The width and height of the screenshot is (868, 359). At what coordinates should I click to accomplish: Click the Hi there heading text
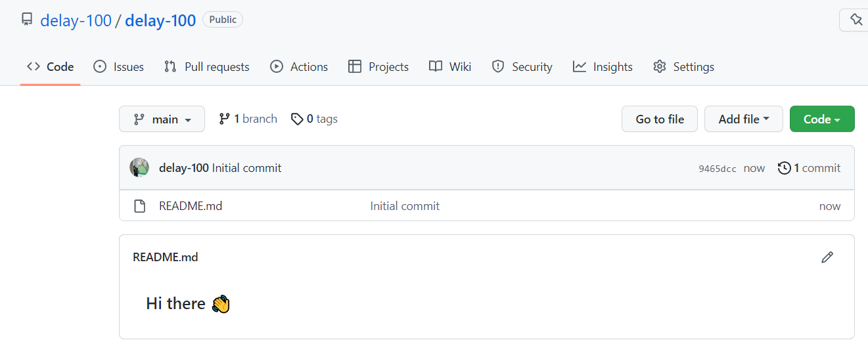175,303
